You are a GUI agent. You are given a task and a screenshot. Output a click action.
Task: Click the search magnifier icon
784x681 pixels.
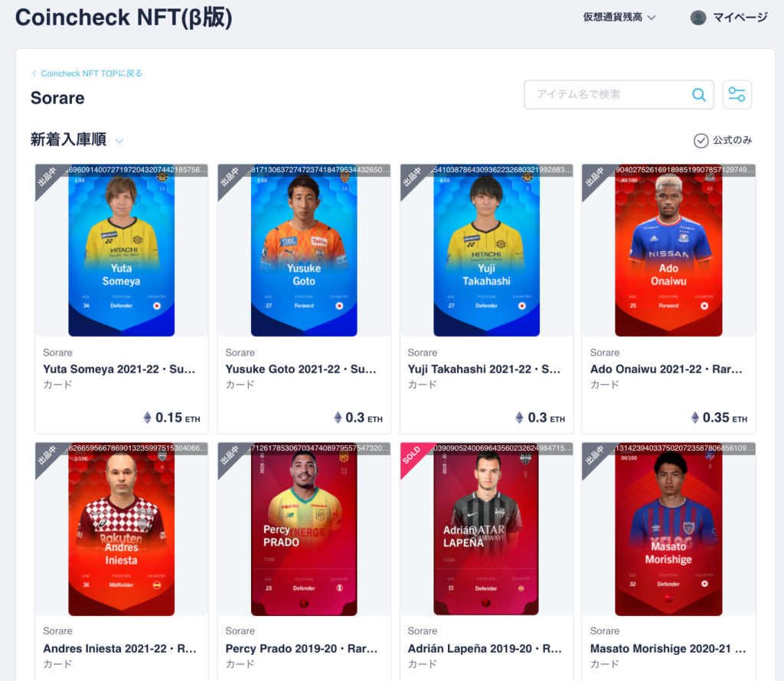(698, 94)
